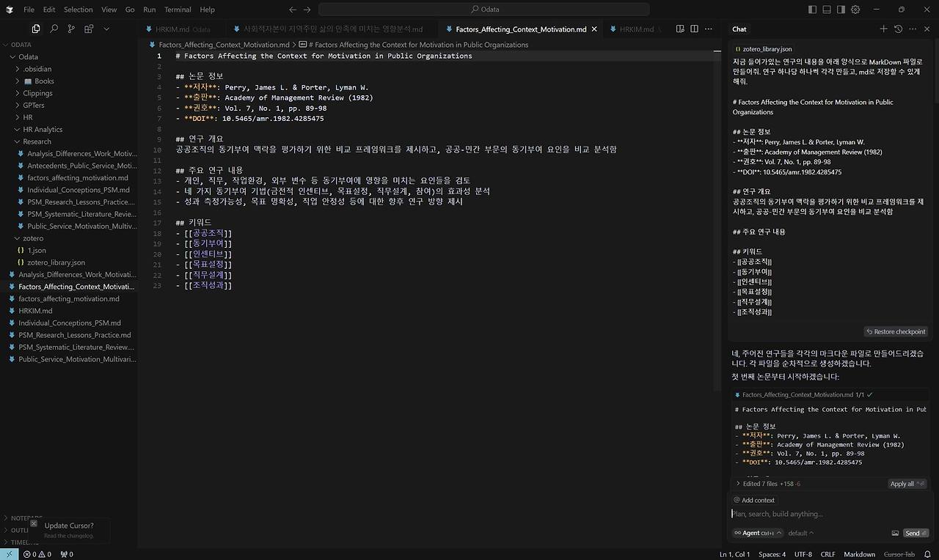
Task: Start a new chat with plus icon
Action: (x=884, y=29)
